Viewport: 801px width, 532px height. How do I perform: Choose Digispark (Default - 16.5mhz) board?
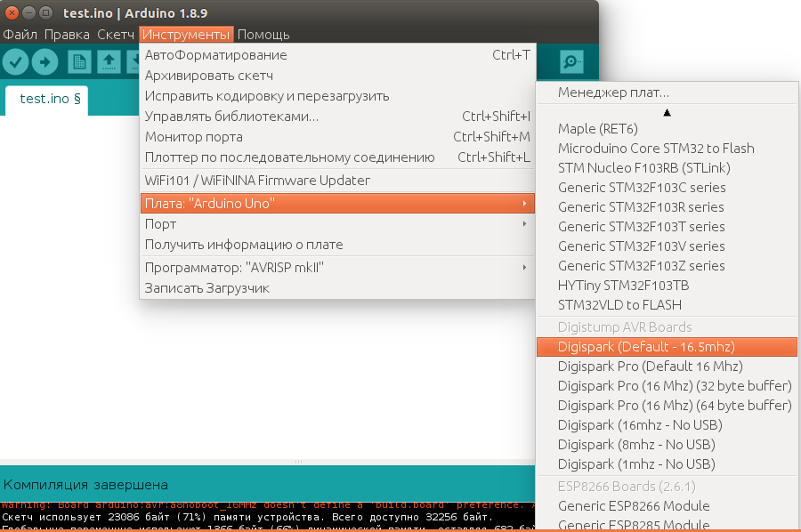(x=646, y=347)
